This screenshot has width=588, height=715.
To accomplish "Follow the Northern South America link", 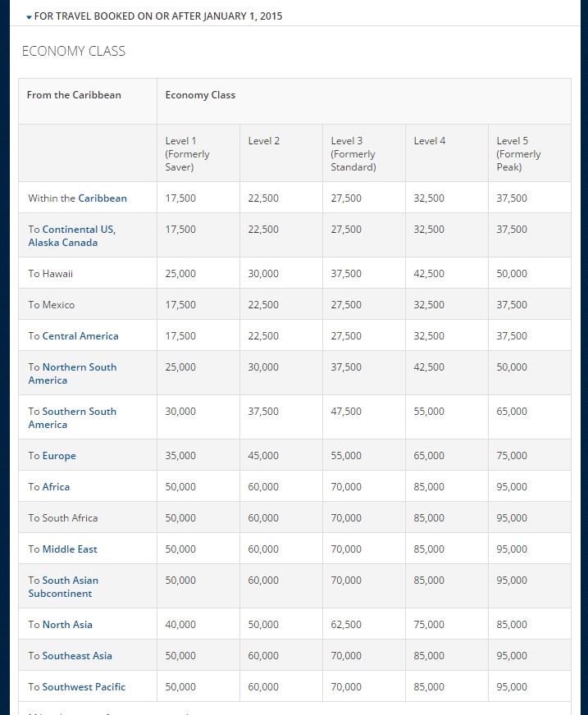I will [x=72, y=374].
